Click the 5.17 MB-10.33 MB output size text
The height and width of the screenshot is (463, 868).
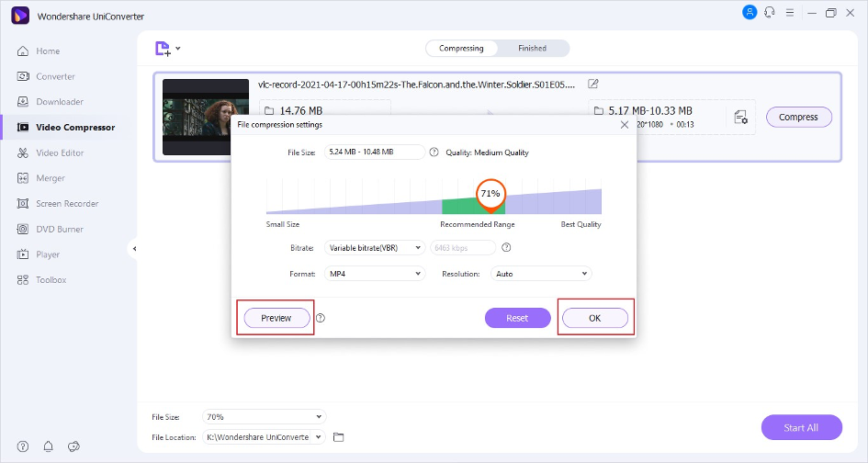pyautogui.click(x=650, y=111)
